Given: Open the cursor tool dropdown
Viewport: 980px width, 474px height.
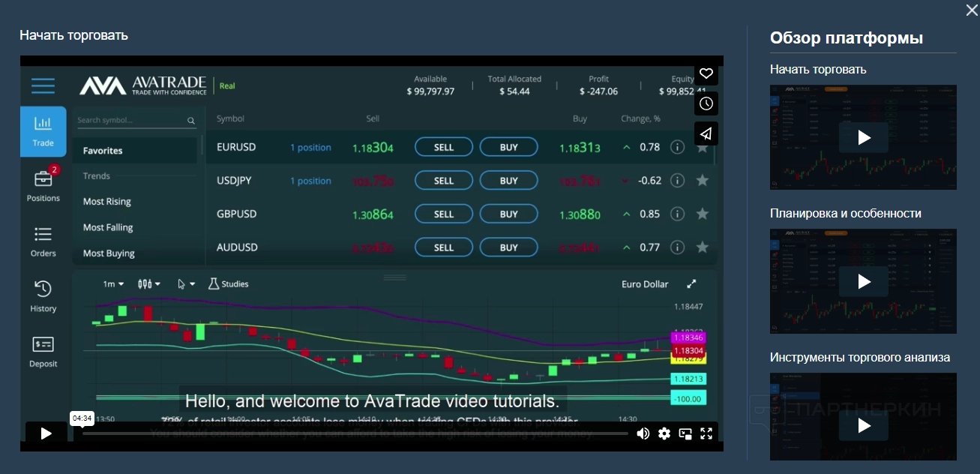Looking at the screenshot, I should (186, 284).
